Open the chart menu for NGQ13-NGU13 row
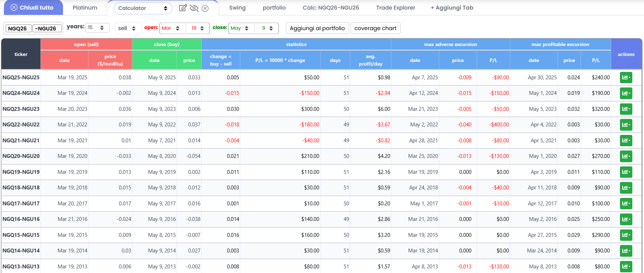This screenshot has width=644, height=273. click(x=626, y=267)
